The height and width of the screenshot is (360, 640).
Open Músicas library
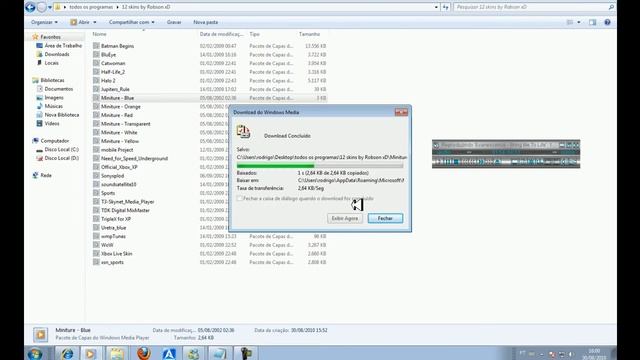[x=53, y=106]
